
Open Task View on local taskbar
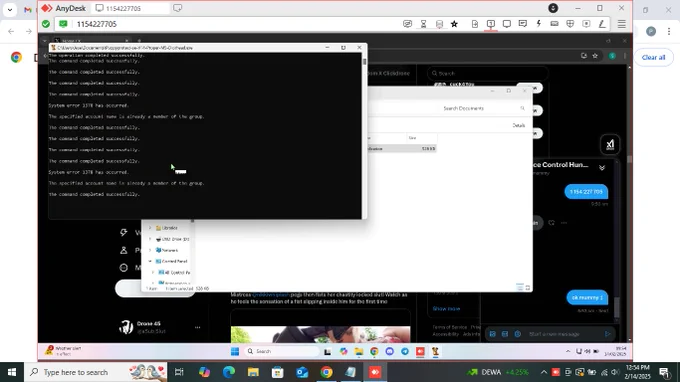tap(179, 372)
